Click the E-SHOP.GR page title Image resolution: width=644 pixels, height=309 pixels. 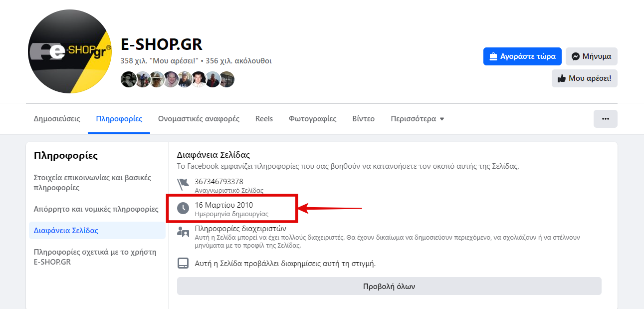pyautogui.click(x=162, y=44)
